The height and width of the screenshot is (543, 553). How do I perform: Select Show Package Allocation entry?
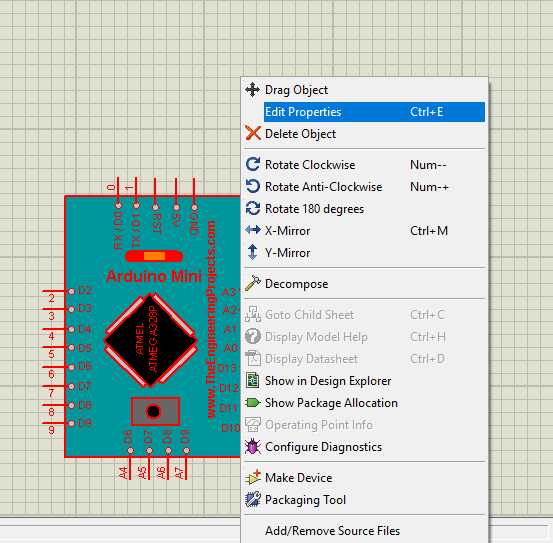(365, 403)
